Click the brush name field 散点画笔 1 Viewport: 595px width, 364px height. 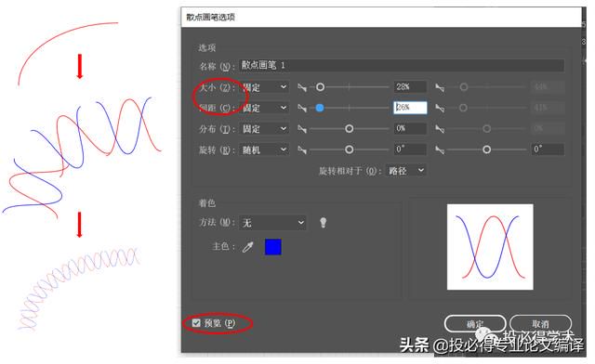(402, 66)
